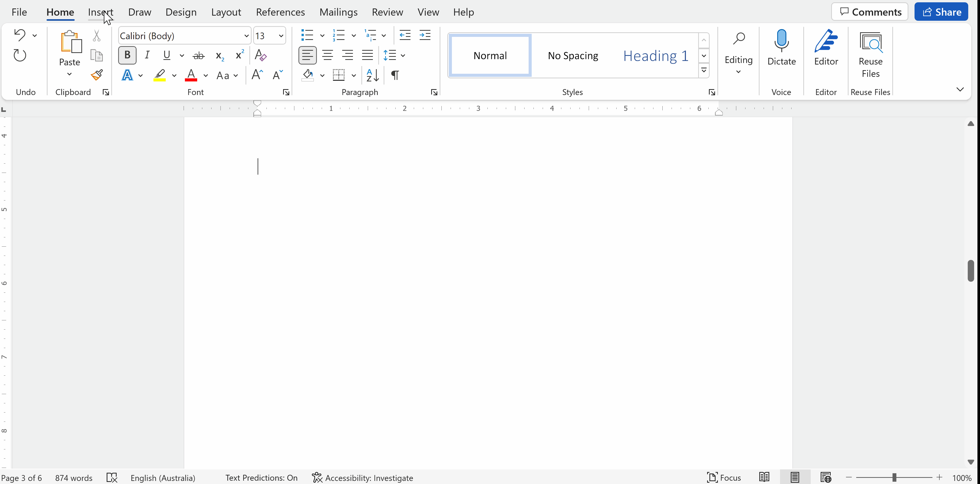Click the Increase Indent icon

point(425,35)
